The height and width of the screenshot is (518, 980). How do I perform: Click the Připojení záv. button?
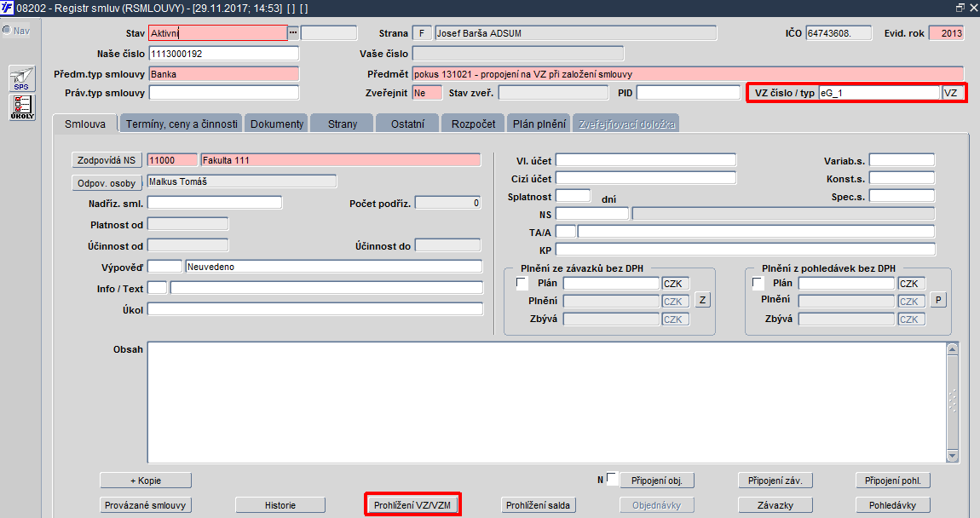(775, 481)
